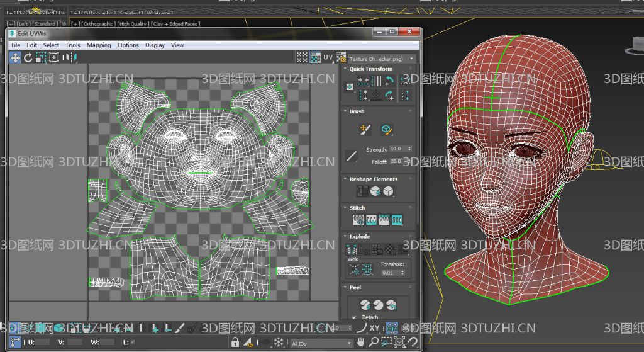Open the Texture Checker dropdown

(x=382, y=59)
